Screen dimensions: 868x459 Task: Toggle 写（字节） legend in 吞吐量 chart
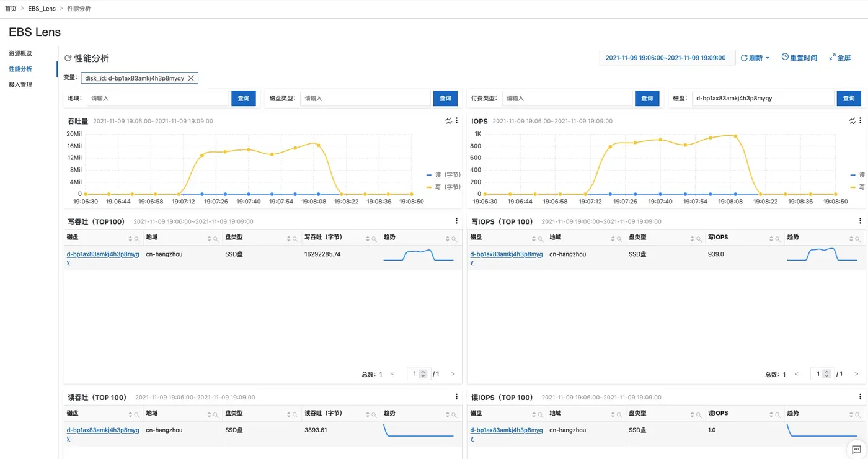[x=443, y=187]
